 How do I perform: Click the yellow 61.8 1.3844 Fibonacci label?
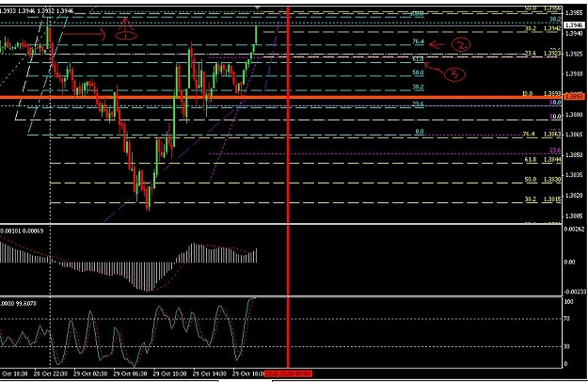(543, 159)
